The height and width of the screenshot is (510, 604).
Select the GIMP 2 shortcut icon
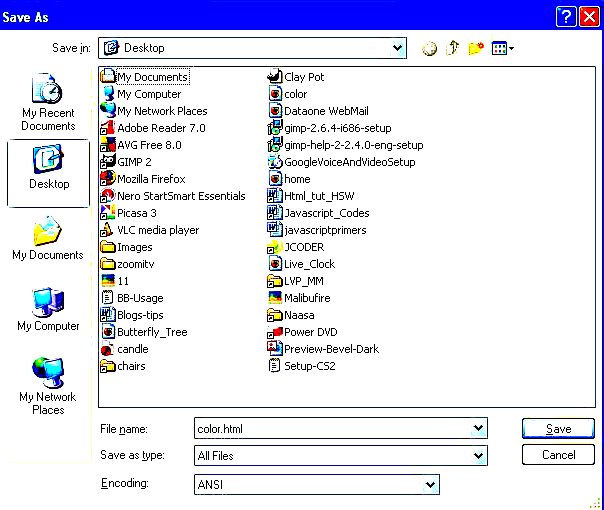coord(107,162)
